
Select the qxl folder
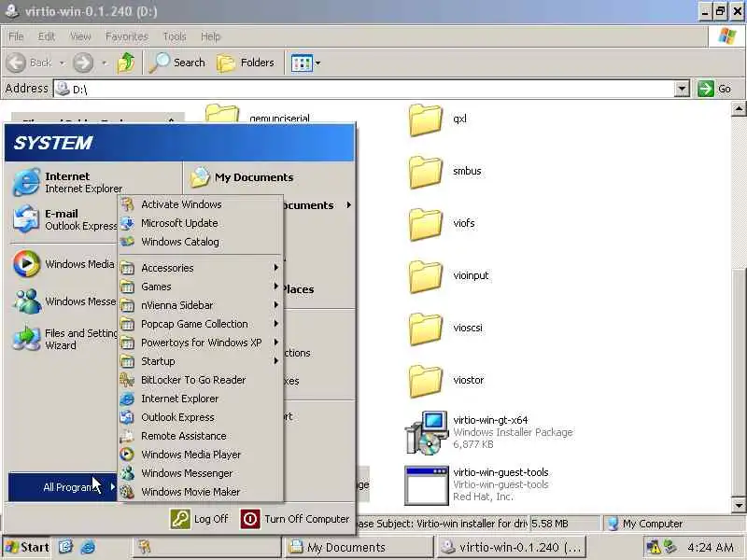(438, 119)
